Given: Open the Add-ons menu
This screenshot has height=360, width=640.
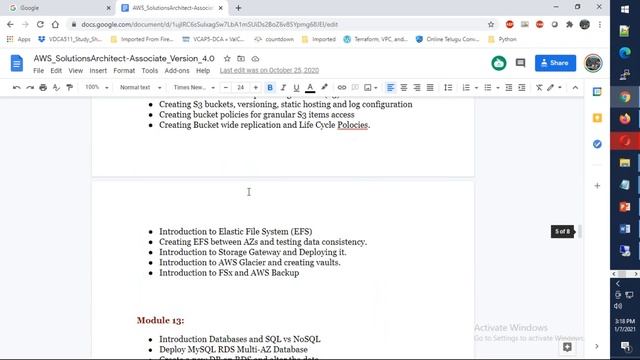Looking at the screenshot, I should 177,71.
